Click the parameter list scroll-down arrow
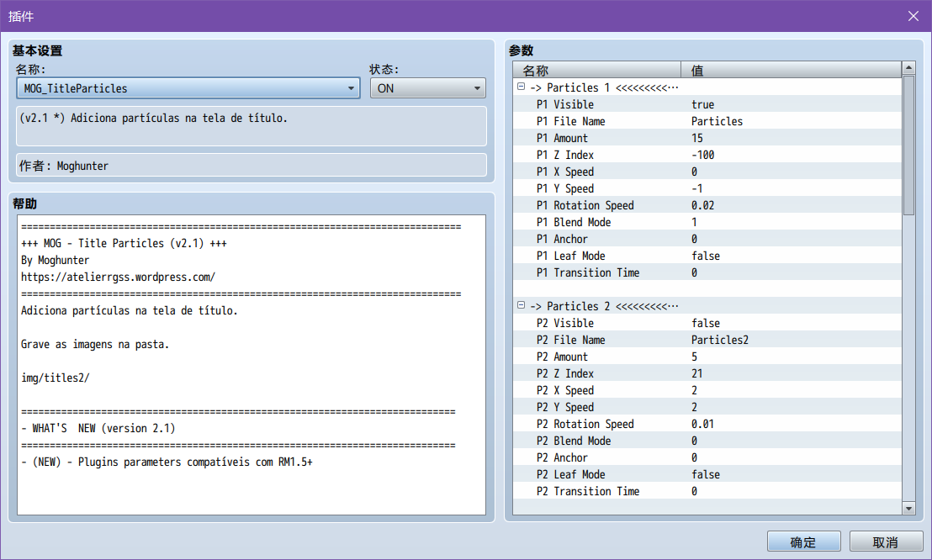Screen dimensions: 932x560 coord(908,508)
